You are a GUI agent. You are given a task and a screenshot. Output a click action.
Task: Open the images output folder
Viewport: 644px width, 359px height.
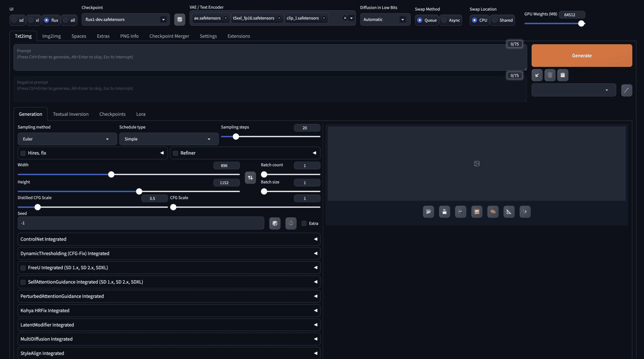tap(428, 212)
